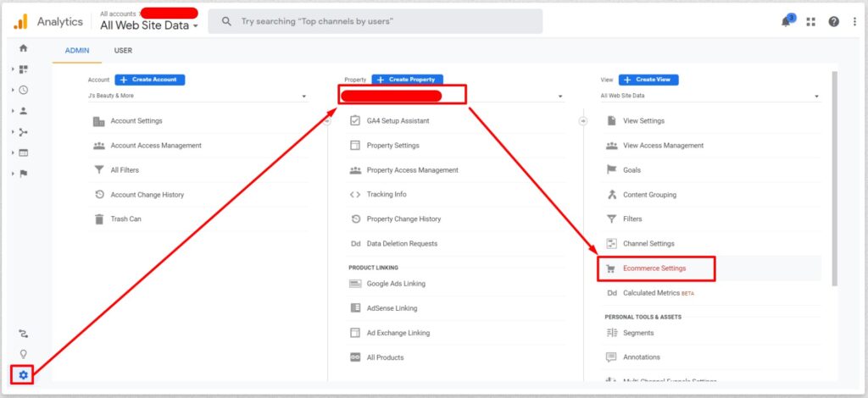Open the Customization dashboard icon in sidebar
Screen dimensions: 868x398
[x=23, y=69]
